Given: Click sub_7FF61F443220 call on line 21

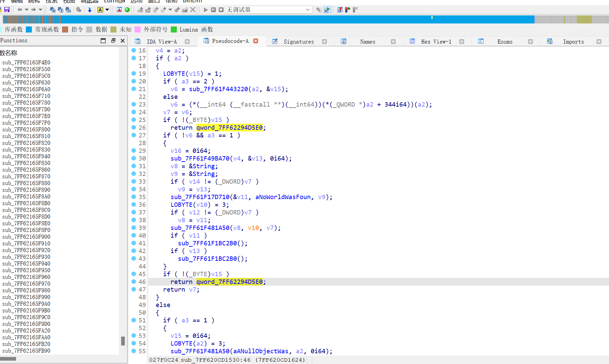Looking at the screenshot, I should [x=218, y=89].
